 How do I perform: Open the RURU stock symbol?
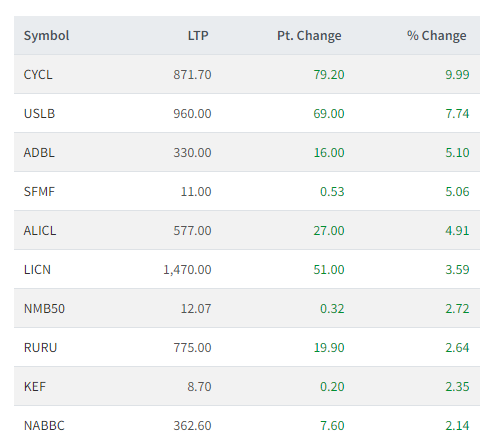pyautogui.click(x=40, y=348)
